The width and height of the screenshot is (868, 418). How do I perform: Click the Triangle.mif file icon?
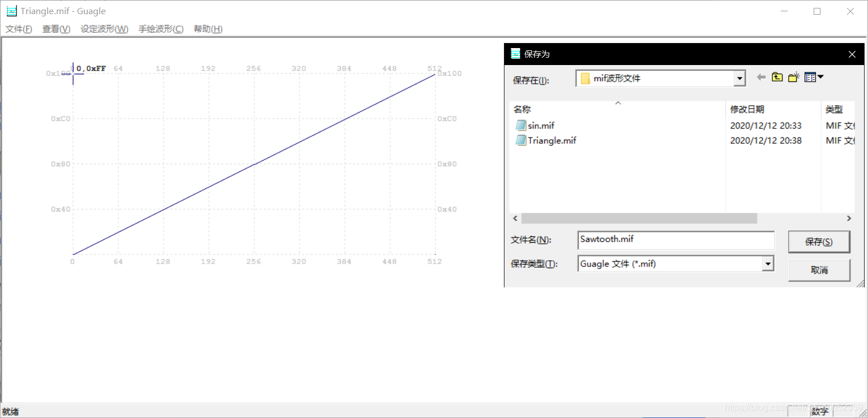pos(520,140)
